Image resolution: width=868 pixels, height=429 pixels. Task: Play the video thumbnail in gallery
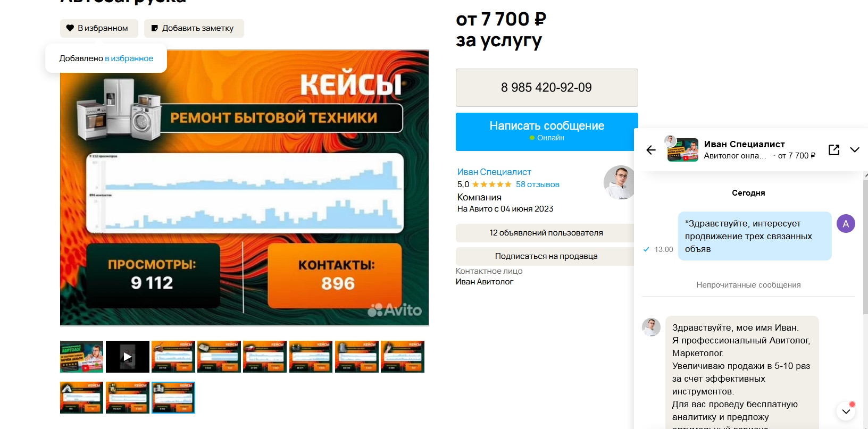[x=128, y=357]
